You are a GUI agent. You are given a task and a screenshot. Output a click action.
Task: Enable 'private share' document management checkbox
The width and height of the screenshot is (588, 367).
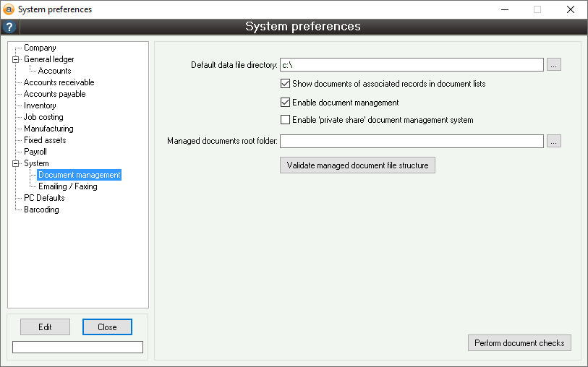click(285, 120)
